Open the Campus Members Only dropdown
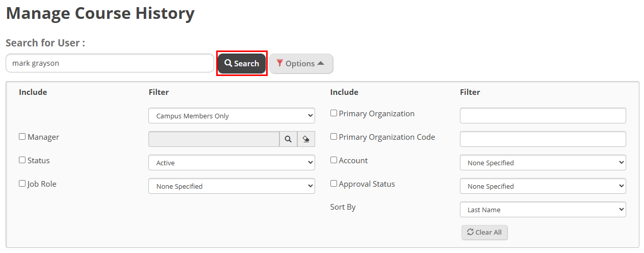644x253 pixels. pos(231,116)
